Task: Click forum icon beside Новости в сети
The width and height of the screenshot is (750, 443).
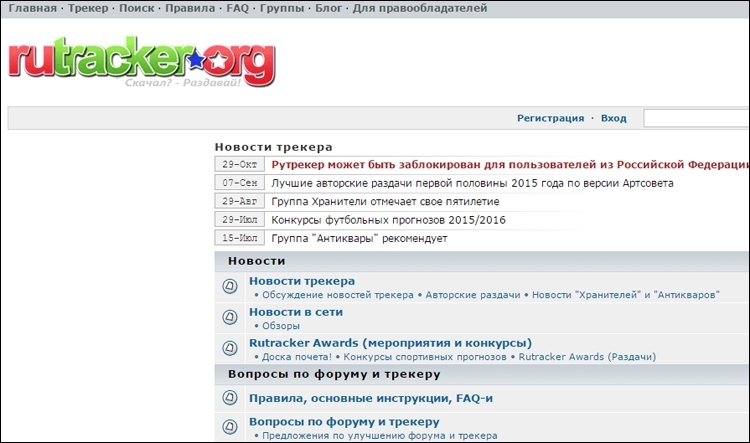Action: pos(230,317)
